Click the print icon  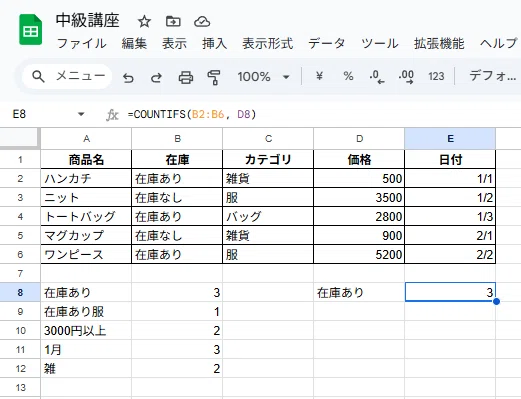pos(186,77)
